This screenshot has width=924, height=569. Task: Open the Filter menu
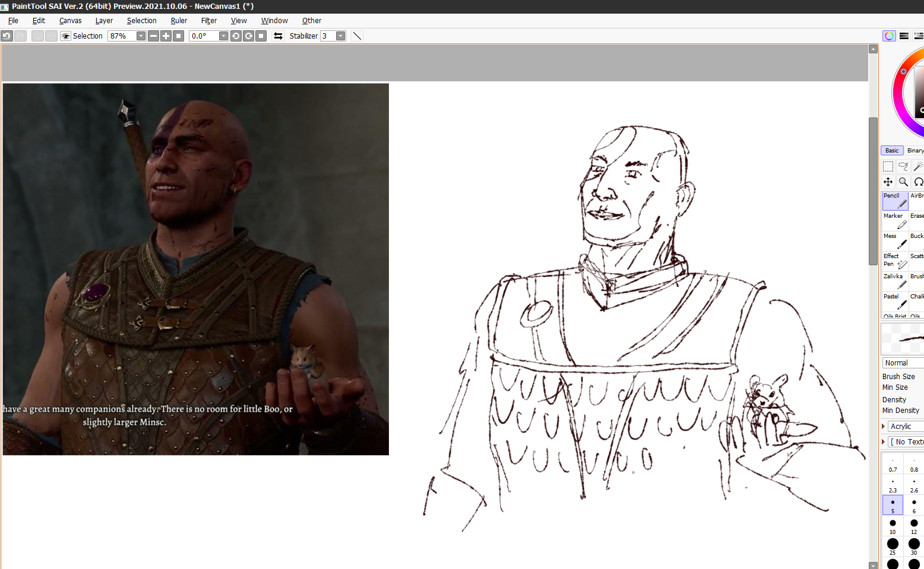pos(209,21)
